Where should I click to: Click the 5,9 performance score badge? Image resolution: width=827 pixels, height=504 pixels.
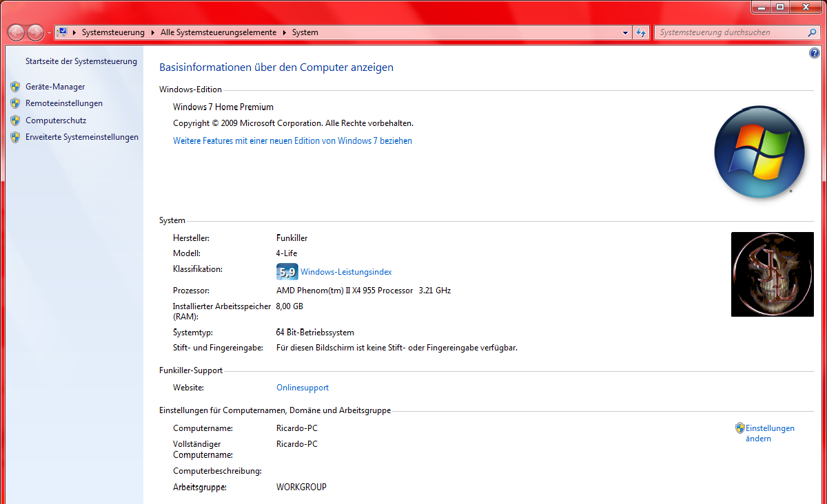287,271
